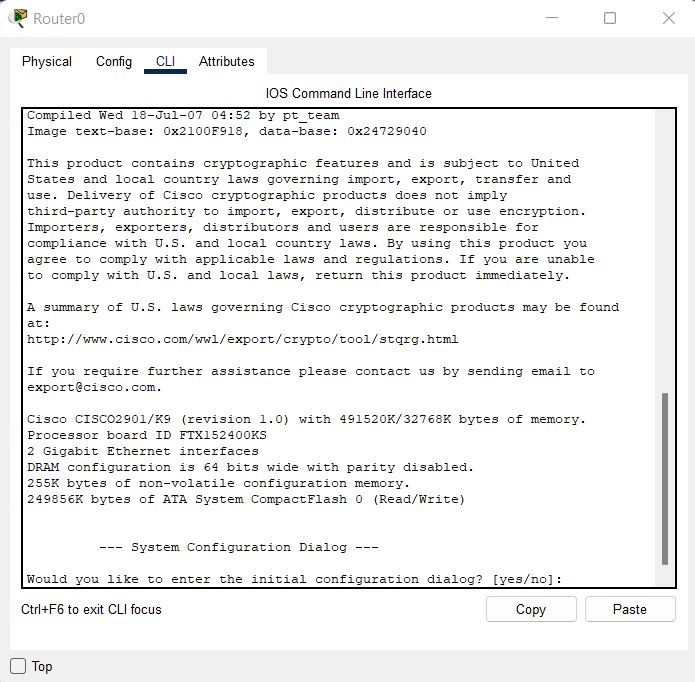Screen dimensions: 695x682
Task: Go to the Attributes tab
Action: point(226,62)
